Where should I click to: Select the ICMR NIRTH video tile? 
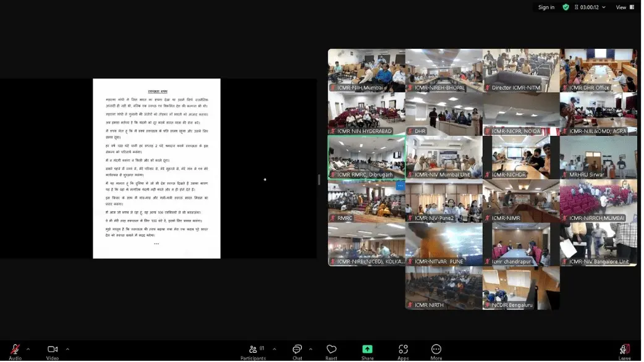coord(444,288)
